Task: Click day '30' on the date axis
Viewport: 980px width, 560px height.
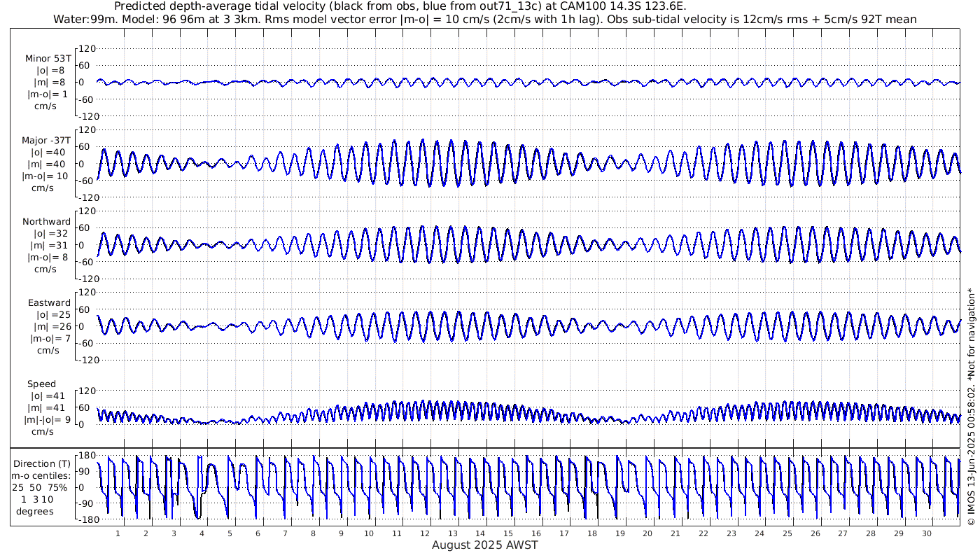Action: (927, 533)
